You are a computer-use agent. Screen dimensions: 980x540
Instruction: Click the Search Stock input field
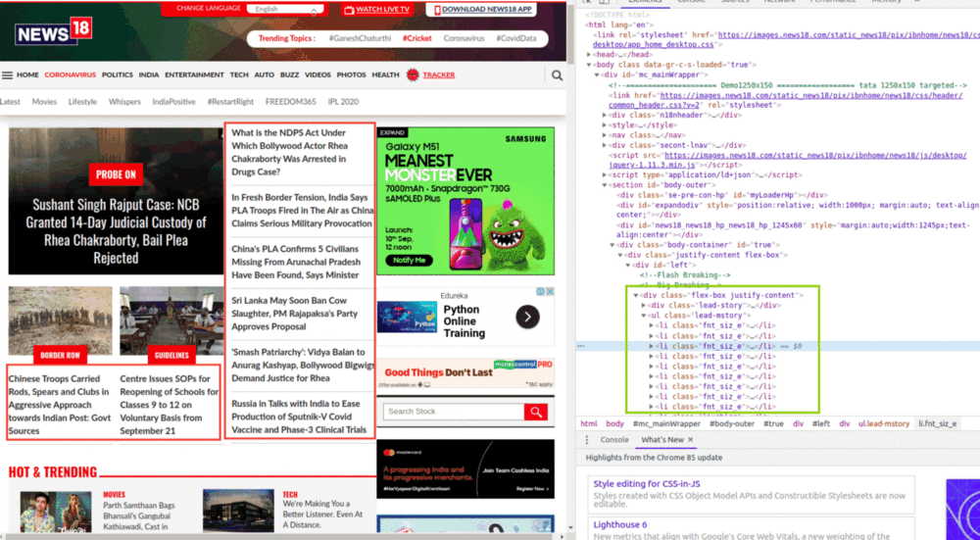click(454, 412)
